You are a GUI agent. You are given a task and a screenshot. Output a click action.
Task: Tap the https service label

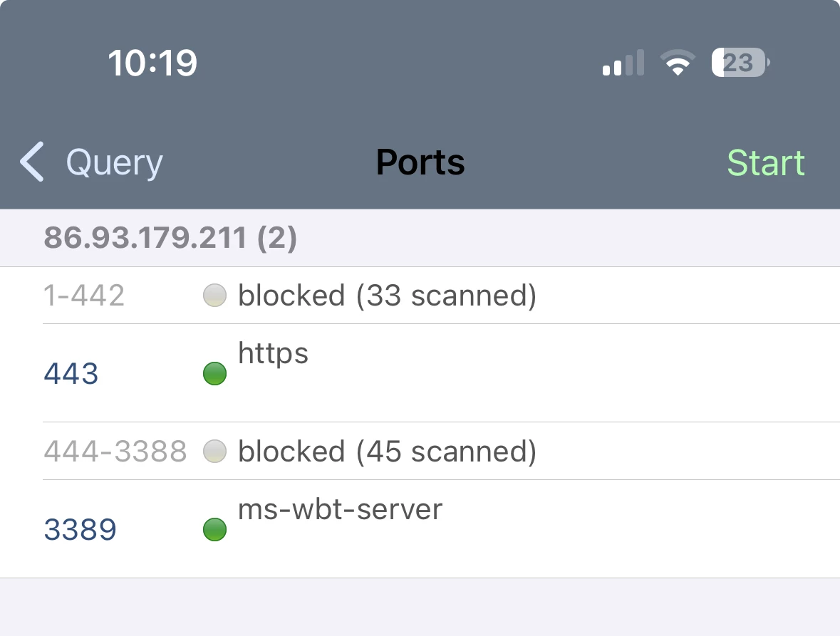click(x=273, y=353)
